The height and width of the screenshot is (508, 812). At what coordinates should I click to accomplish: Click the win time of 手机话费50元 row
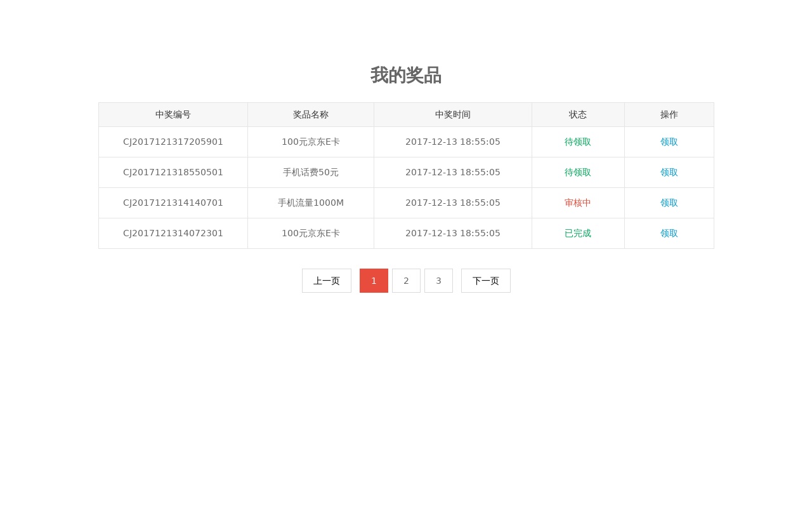tap(453, 173)
